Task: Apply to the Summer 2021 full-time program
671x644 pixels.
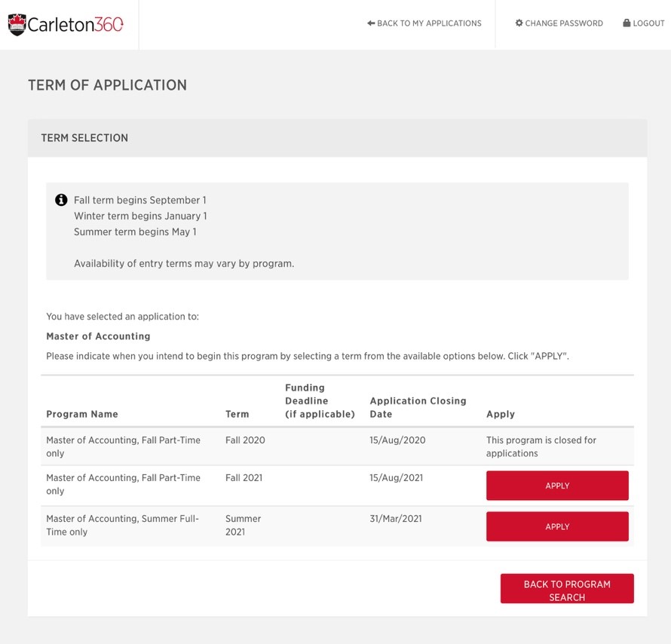Action: point(557,526)
